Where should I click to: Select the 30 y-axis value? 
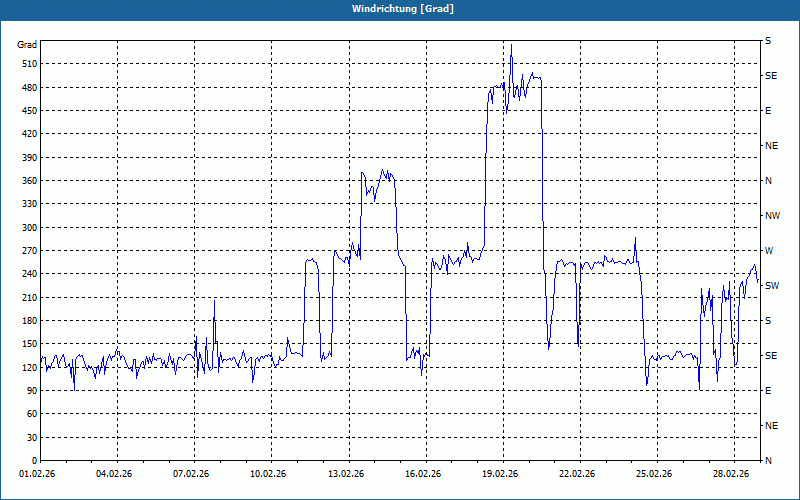[32, 438]
